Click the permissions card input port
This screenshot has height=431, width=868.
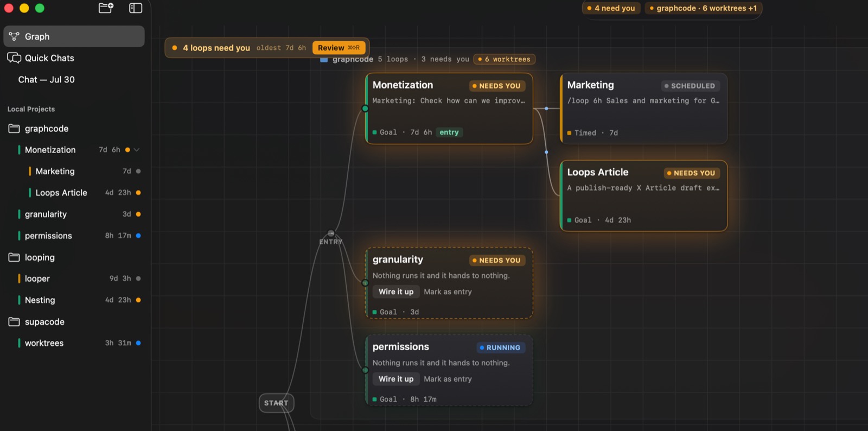[365, 370]
